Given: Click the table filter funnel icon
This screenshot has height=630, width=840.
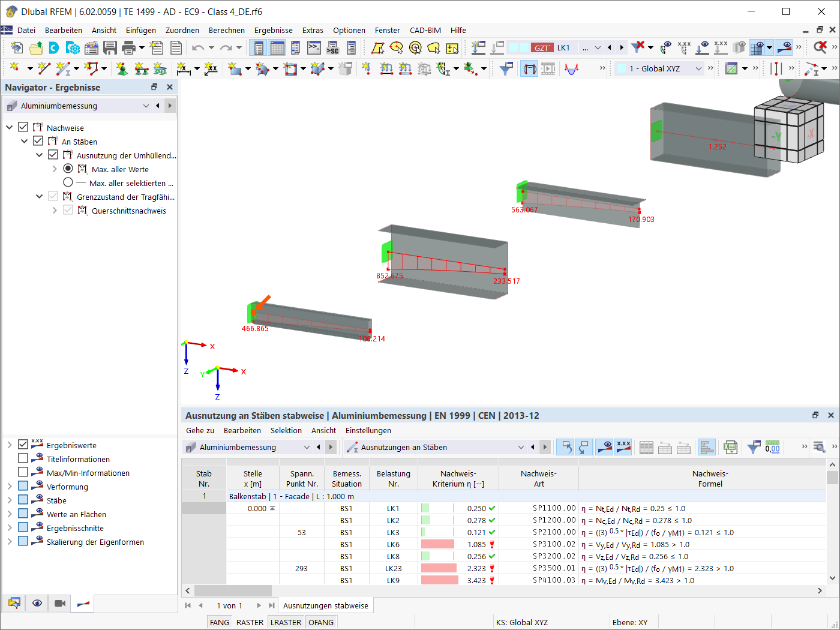Looking at the screenshot, I should (x=754, y=447).
